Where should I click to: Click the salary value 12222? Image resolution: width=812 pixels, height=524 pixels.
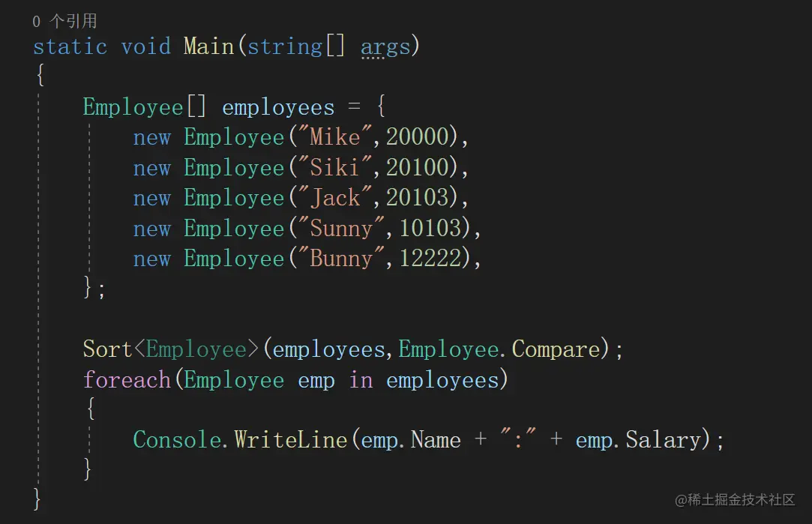430,258
